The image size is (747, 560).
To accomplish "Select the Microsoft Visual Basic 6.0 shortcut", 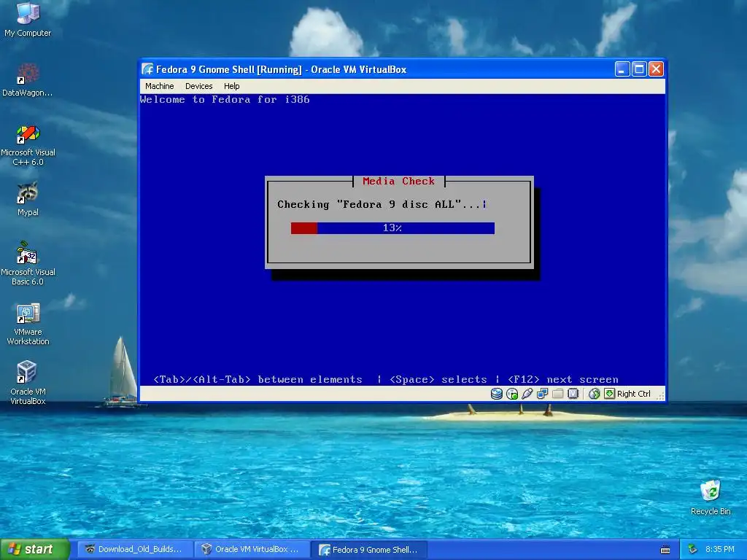I will pos(28,263).
